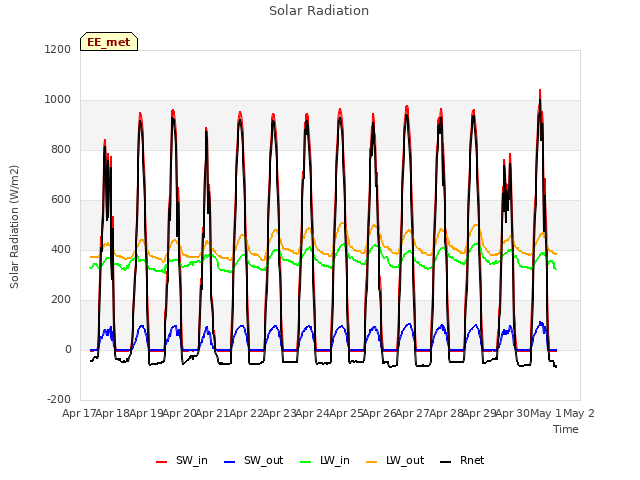This screenshot has height=480, width=640.
Task: Click the Apr 22 x-axis tick label
Action: (246, 413)
